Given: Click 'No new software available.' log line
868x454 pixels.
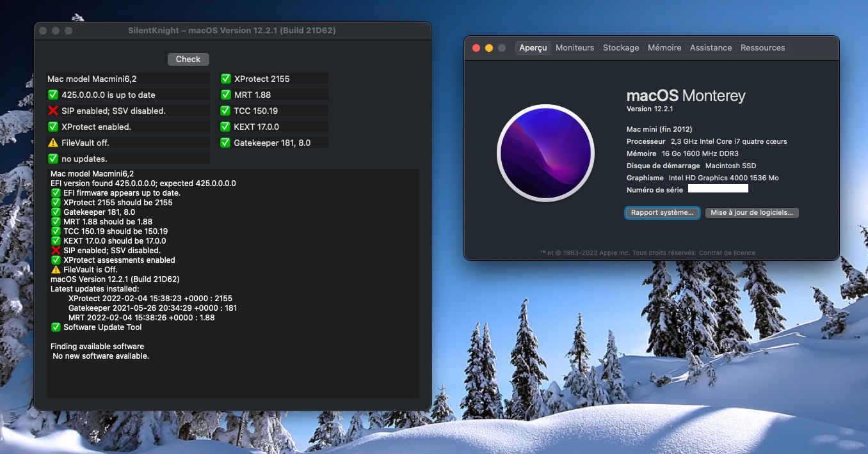Looking at the screenshot, I should (100, 356).
